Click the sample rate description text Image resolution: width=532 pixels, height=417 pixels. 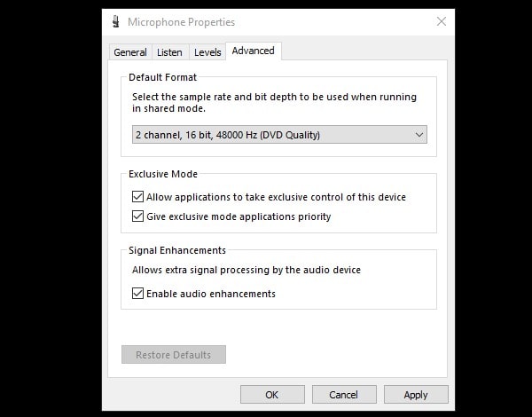273,103
